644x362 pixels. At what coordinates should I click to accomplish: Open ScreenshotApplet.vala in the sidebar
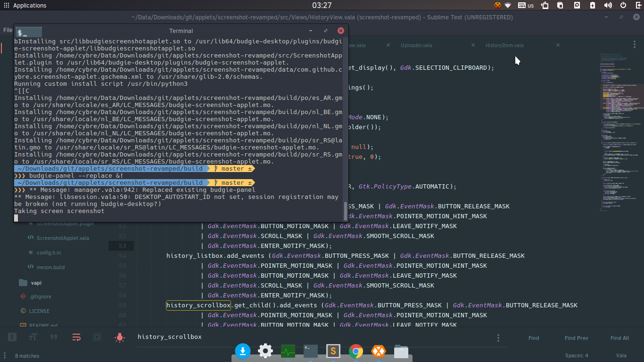coord(63,238)
